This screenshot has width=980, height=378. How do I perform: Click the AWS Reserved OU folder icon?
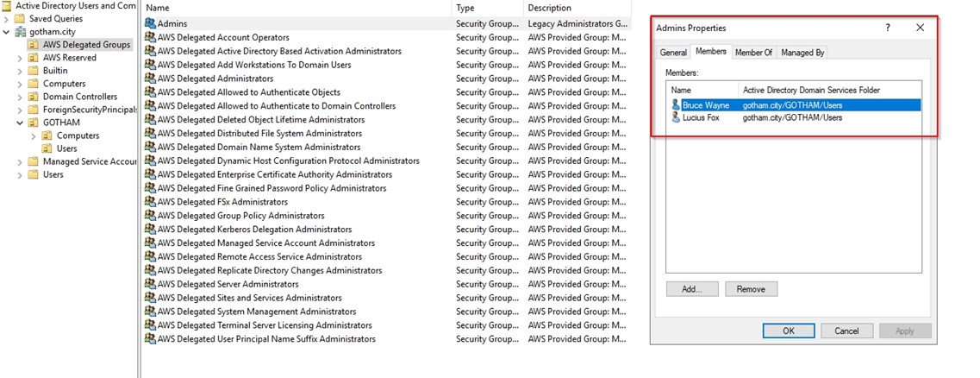[x=34, y=58]
